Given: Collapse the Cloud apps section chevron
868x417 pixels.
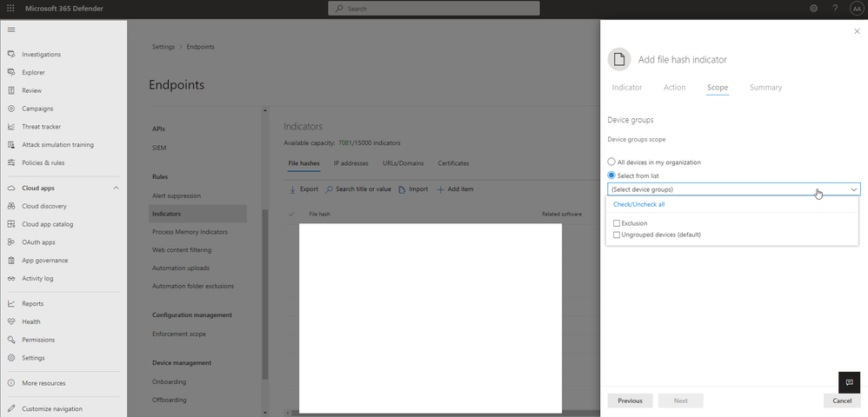Looking at the screenshot, I should point(117,188).
